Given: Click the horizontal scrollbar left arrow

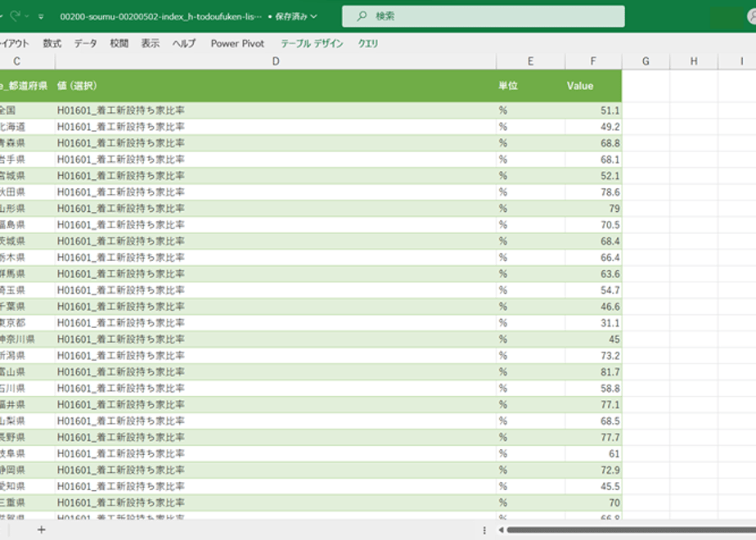Looking at the screenshot, I should [501, 530].
